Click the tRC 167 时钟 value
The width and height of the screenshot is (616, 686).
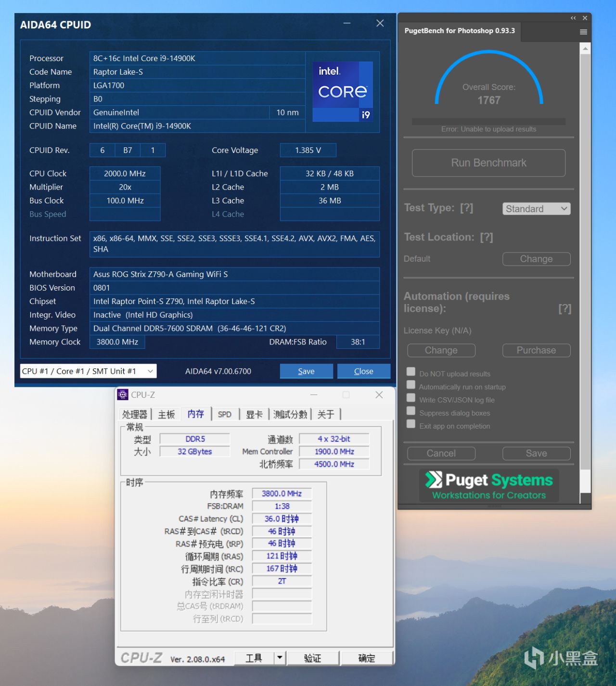coord(282,569)
